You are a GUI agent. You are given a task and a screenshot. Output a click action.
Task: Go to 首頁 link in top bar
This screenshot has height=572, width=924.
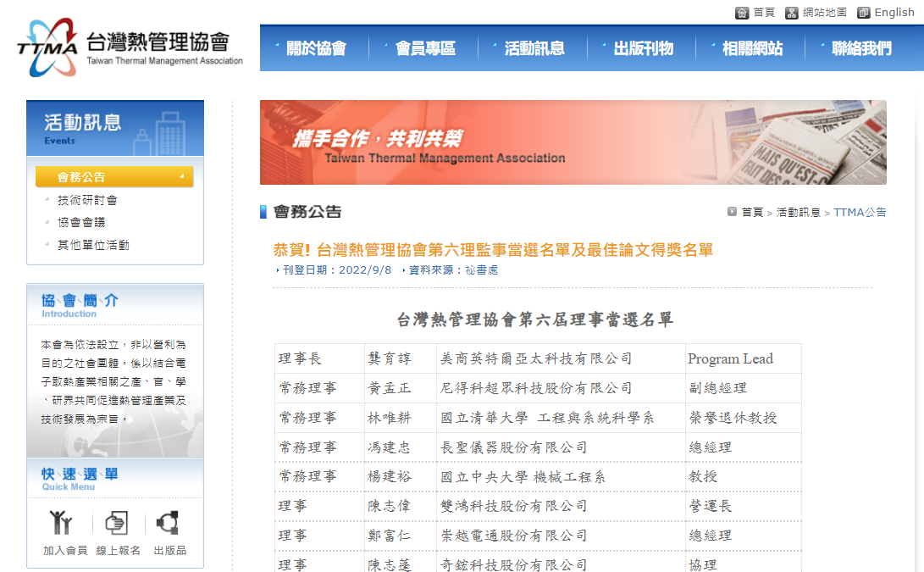(764, 13)
